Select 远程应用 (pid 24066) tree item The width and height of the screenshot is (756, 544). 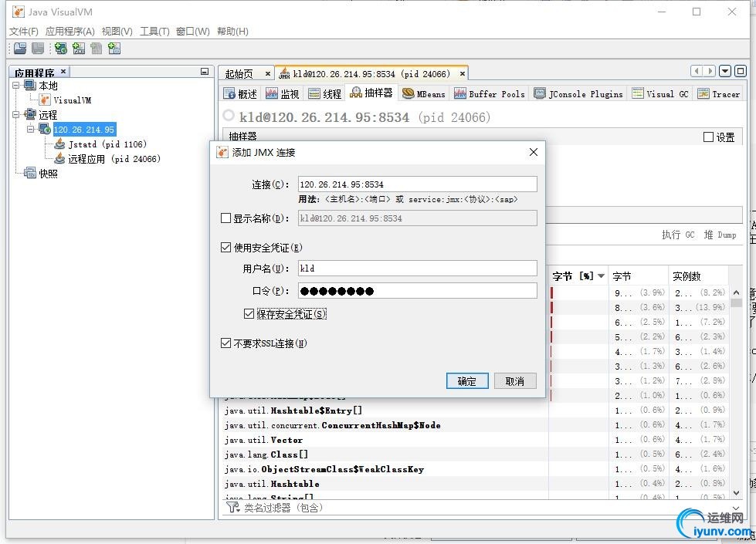[114, 158]
